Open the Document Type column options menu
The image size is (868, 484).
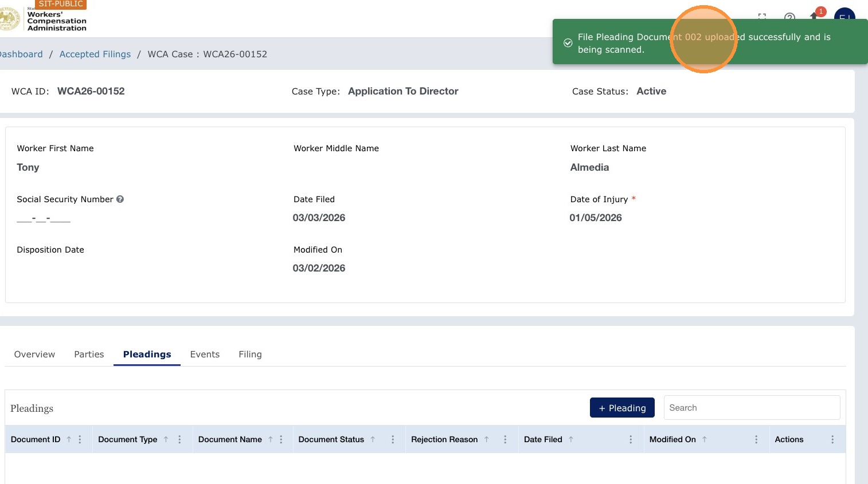coord(179,439)
